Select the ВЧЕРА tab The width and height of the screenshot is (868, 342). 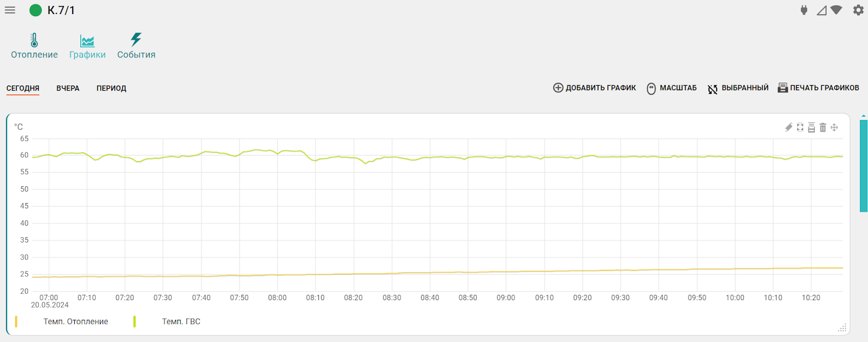68,88
